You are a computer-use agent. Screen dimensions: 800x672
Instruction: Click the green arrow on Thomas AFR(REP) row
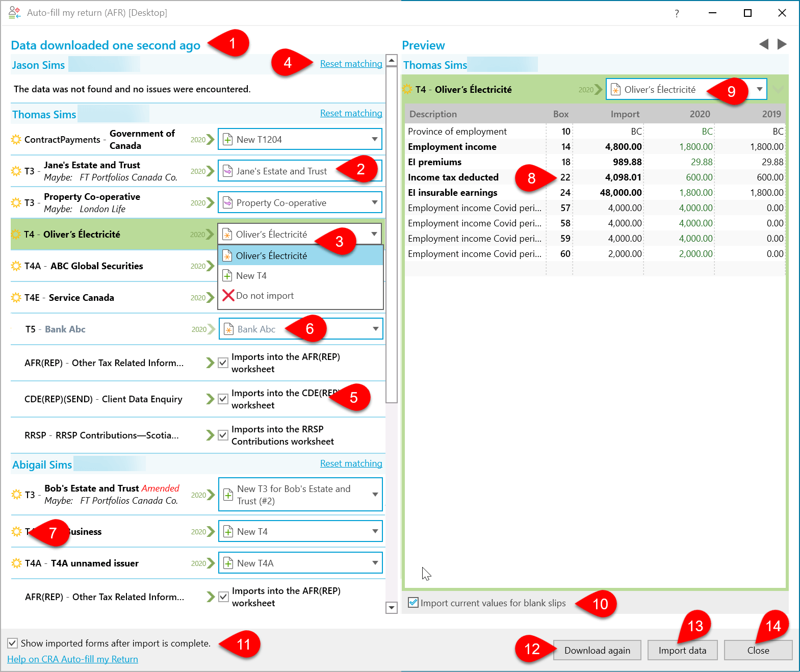(211, 363)
